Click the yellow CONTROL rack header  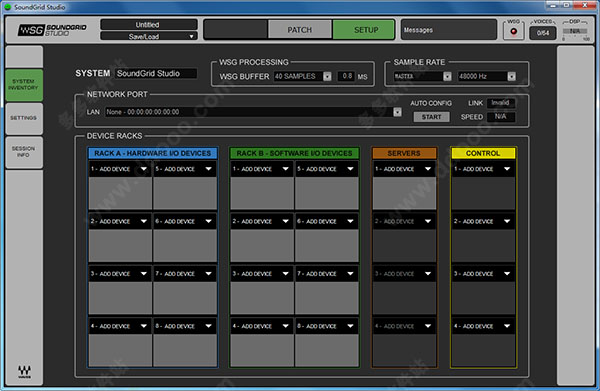[x=483, y=153]
